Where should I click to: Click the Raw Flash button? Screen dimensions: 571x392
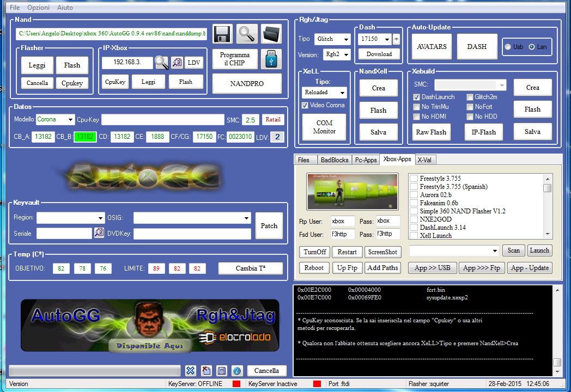point(431,132)
